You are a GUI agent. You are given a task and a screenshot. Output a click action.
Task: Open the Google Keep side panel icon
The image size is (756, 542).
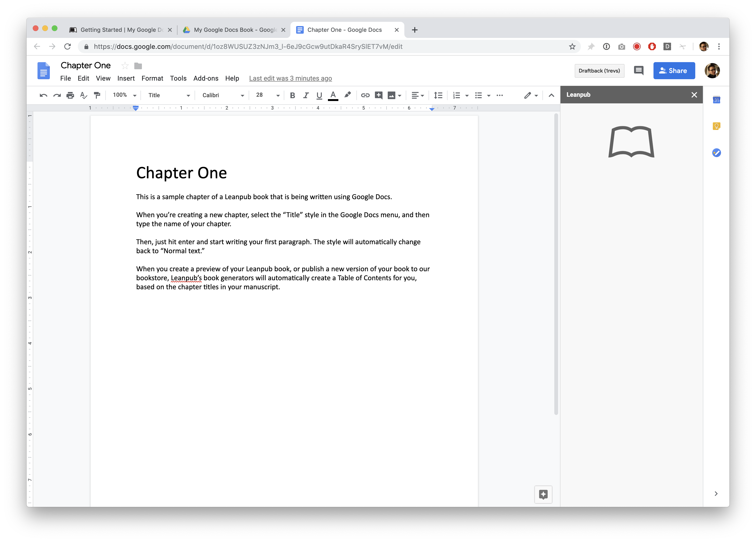point(716,126)
